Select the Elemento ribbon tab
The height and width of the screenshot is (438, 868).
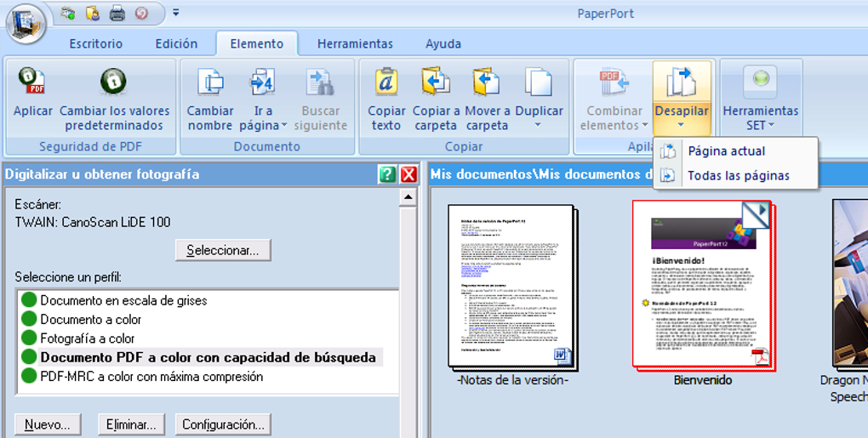(x=257, y=43)
